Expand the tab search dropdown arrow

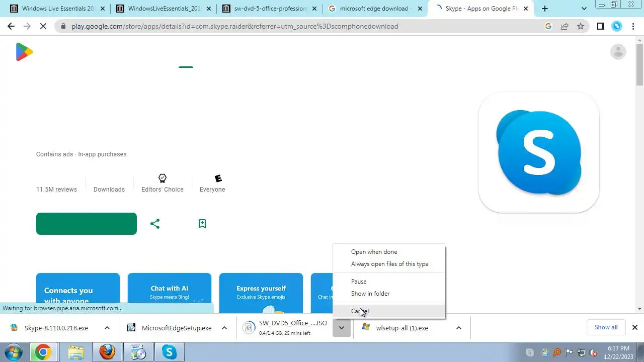[x=584, y=9]
